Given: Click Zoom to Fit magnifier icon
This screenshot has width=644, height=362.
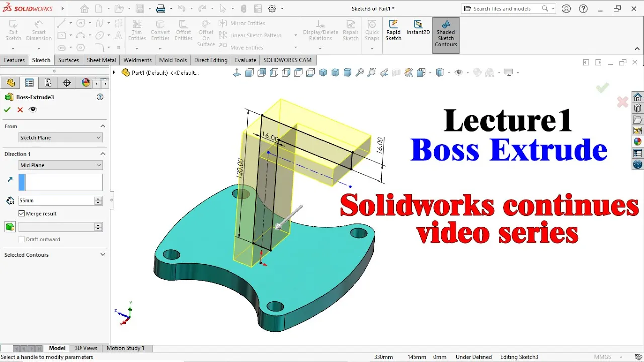Looking at the screenshot, I should click(360, 73).
